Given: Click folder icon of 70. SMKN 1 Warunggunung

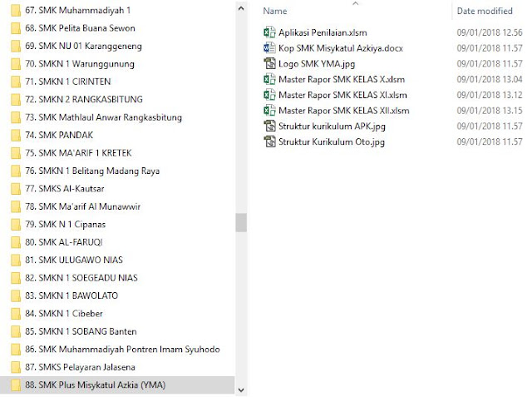Looking at the screenshot, I should coord(16,64).
